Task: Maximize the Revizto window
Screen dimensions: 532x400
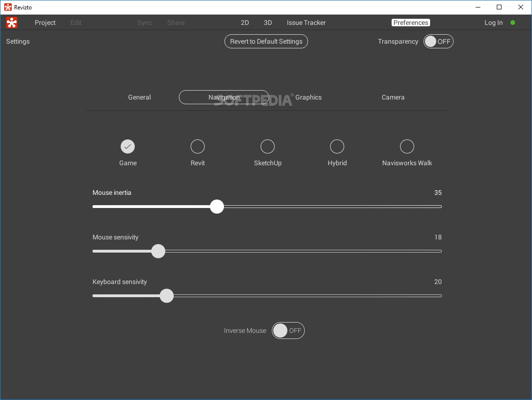Action: pyautogui.click(x=499, y=7)
